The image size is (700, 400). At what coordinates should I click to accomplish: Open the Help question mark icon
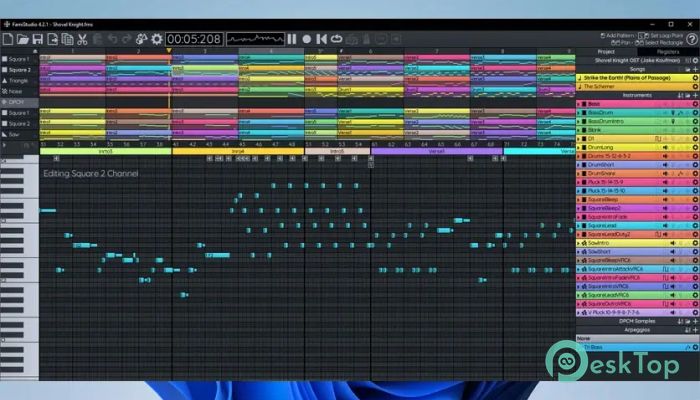[692, 39]
